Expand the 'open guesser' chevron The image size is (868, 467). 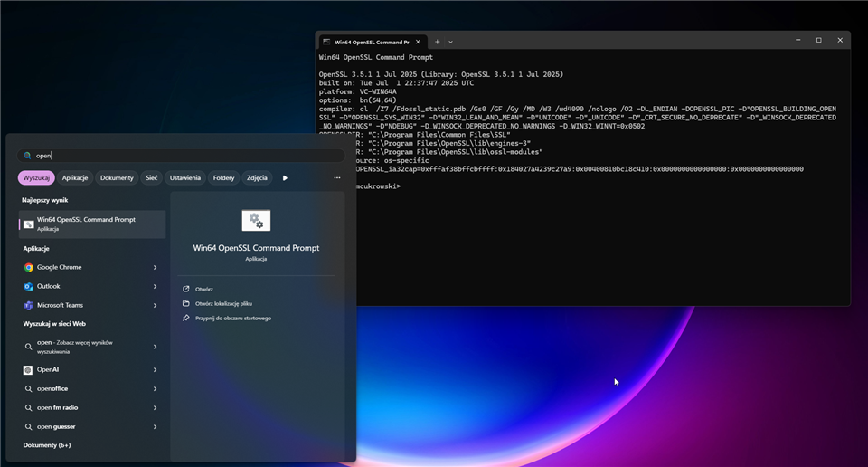(155, 426)
